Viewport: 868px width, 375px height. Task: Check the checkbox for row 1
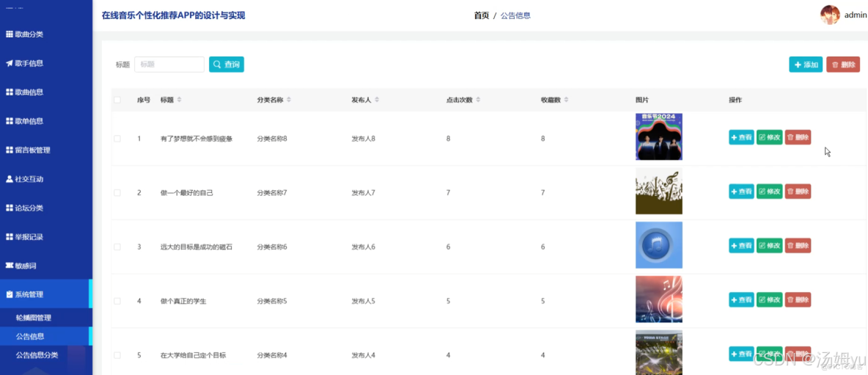(x=117, y=139)
